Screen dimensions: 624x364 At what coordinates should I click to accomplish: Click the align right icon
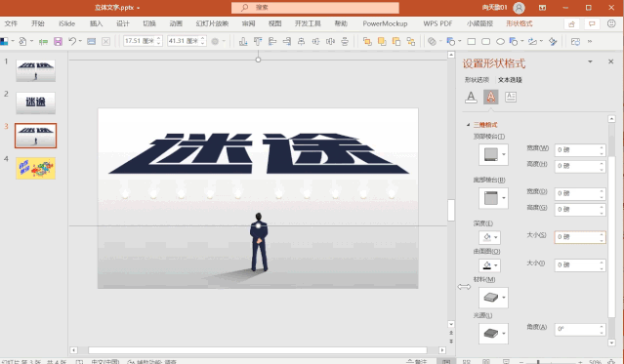point(287,41)
